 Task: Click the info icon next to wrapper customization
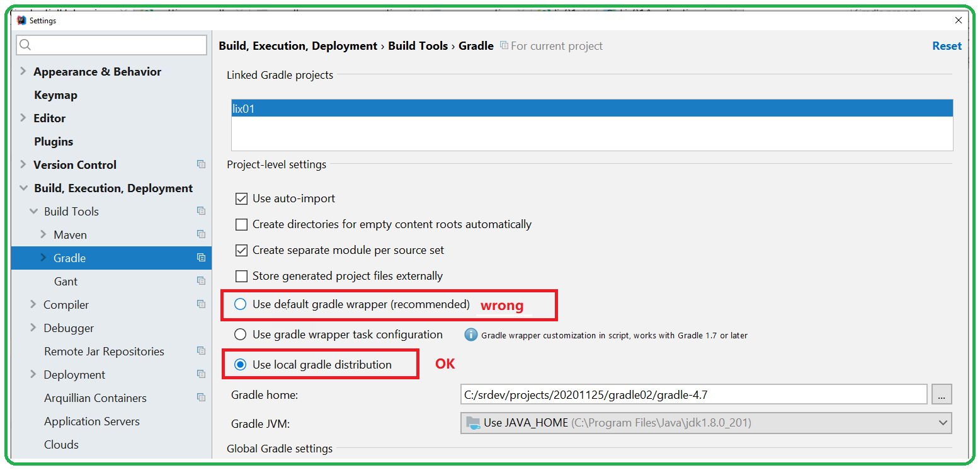(470, 335)
